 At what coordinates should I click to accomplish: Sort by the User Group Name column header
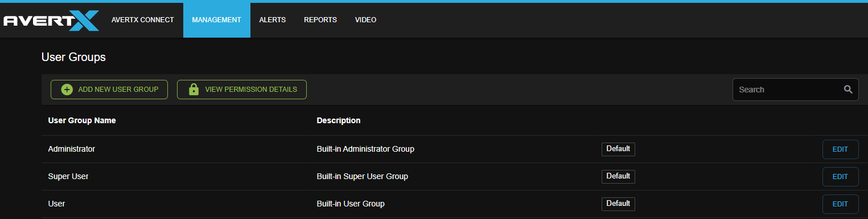click(82, 121)
